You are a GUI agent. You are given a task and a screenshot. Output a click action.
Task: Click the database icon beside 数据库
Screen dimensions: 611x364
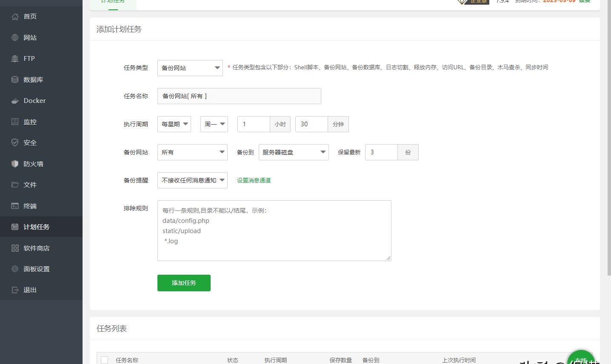pos(15,80)
